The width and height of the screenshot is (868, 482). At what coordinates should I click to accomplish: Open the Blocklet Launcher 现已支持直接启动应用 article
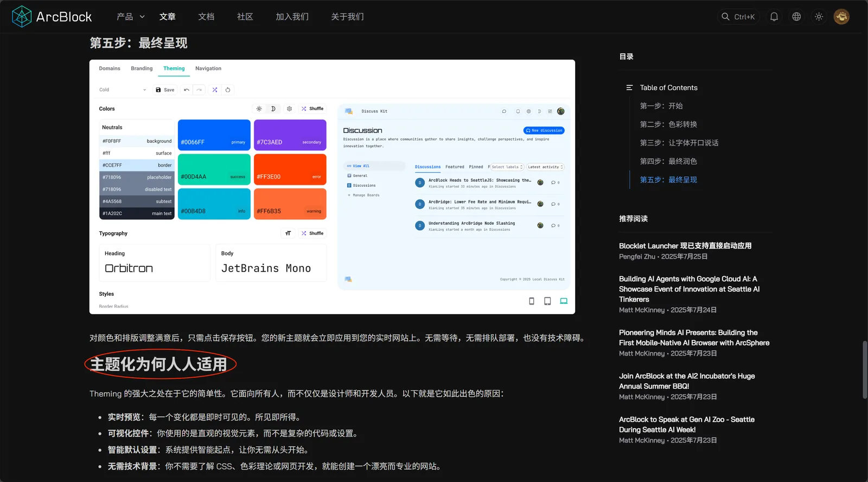tap(685, 246)
